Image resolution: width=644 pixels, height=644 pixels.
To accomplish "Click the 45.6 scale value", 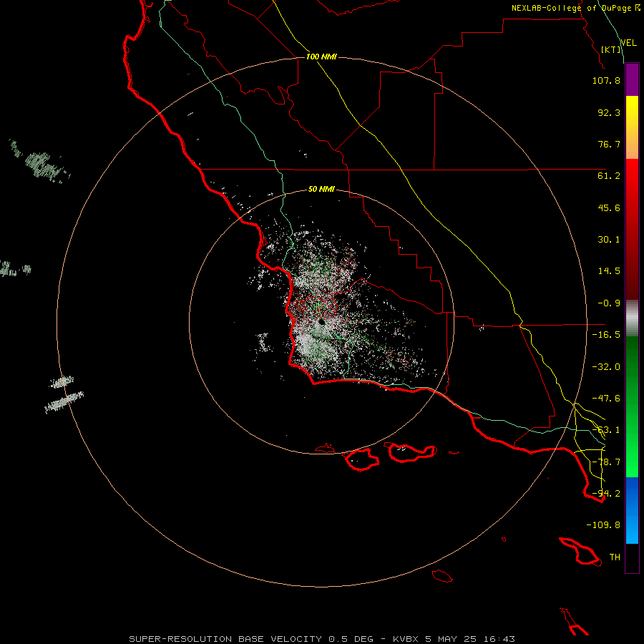I will [x=609, y=208].
